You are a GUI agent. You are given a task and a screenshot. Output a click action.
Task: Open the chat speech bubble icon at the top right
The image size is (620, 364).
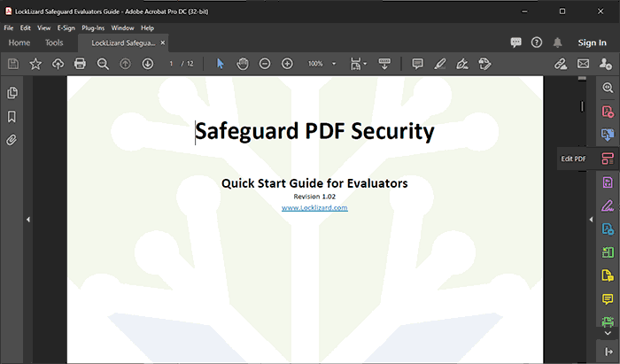(515, 43)
